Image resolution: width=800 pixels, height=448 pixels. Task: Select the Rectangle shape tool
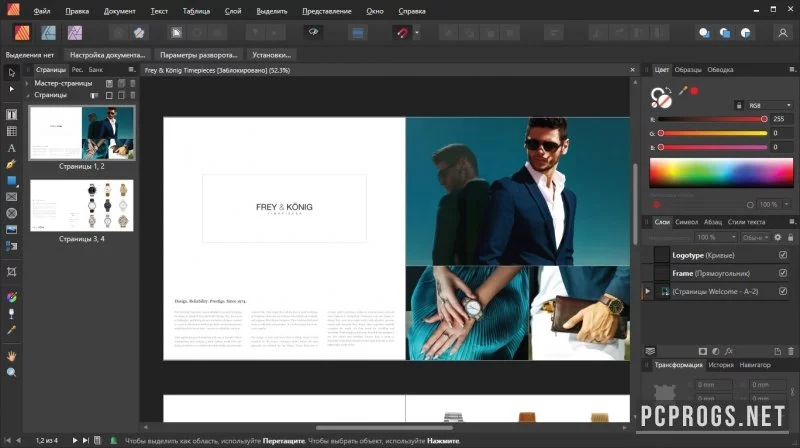click(x=11, y=181)
